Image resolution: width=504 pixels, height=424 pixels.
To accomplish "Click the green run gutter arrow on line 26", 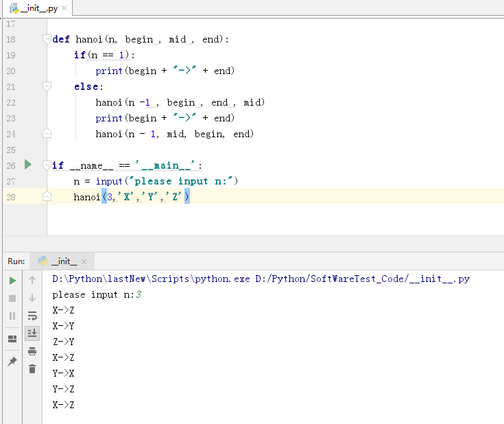I will pyautogui.click(x=28, y=165).
